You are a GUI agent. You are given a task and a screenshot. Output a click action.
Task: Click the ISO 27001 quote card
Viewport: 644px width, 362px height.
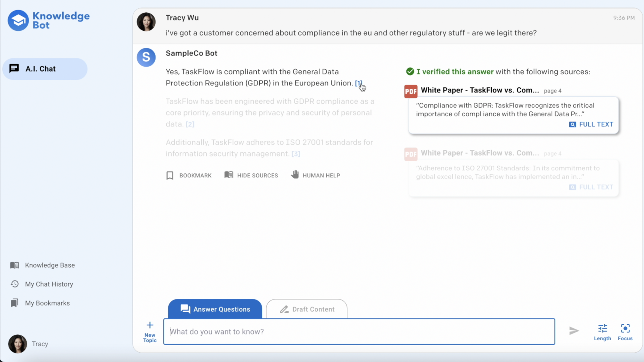point(513,178)
